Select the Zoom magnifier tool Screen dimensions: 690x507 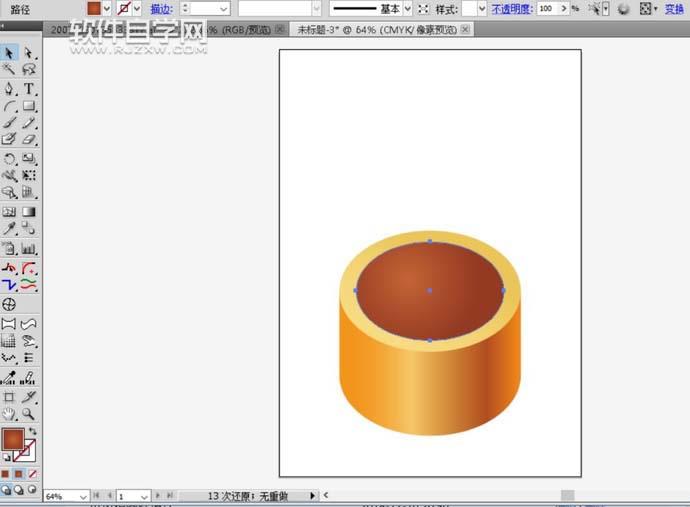click(x=29, y=413)
